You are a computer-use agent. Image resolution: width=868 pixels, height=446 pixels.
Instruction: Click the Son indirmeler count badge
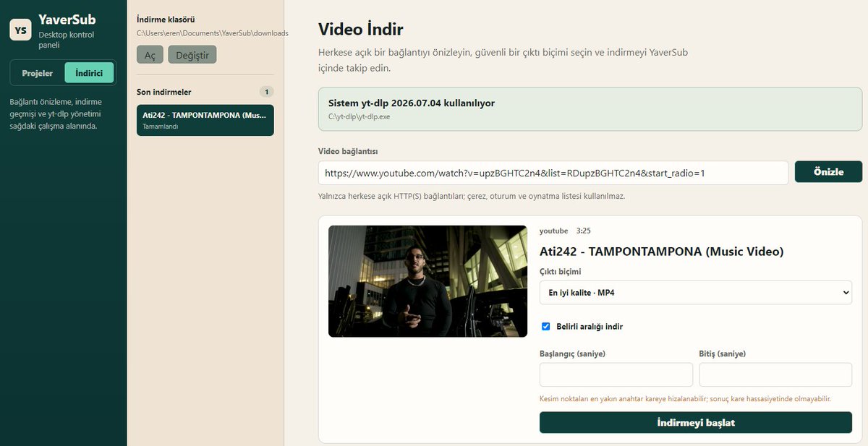click(267, 92)
